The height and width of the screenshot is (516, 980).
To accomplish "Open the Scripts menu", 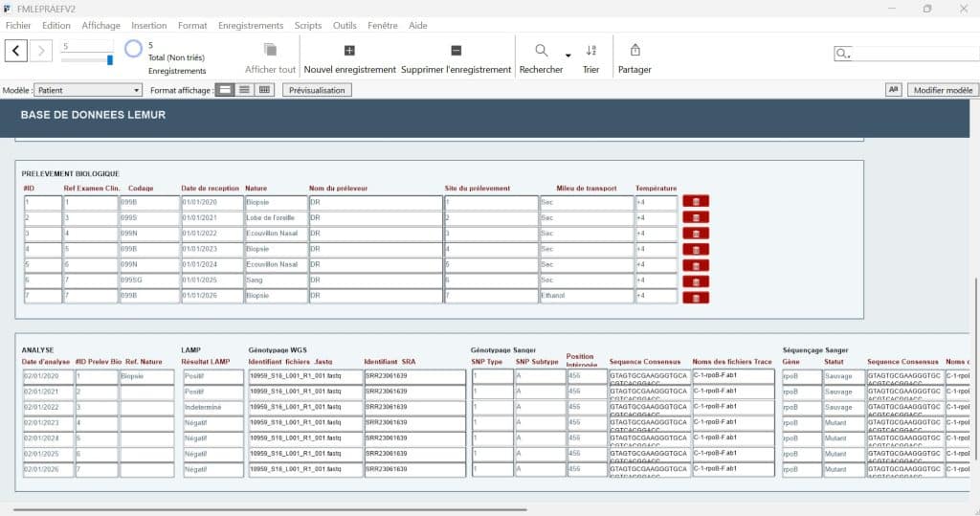I will point(307,26).
